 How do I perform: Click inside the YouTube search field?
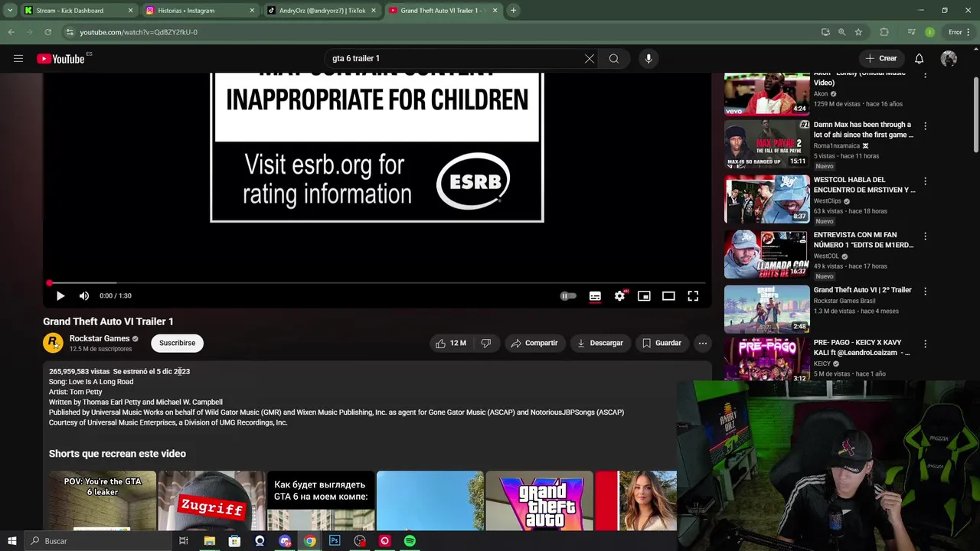tap(456, 58)
